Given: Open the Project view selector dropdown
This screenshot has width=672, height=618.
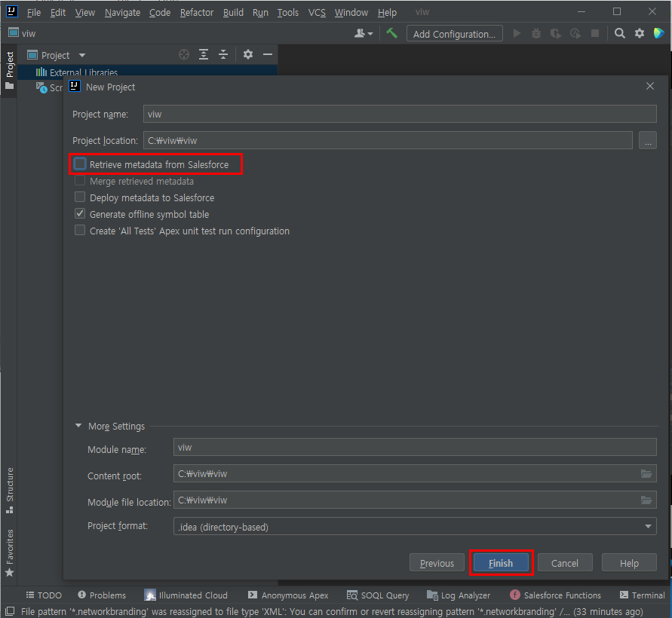Looking at the screenshot, I should click(56, 55).
